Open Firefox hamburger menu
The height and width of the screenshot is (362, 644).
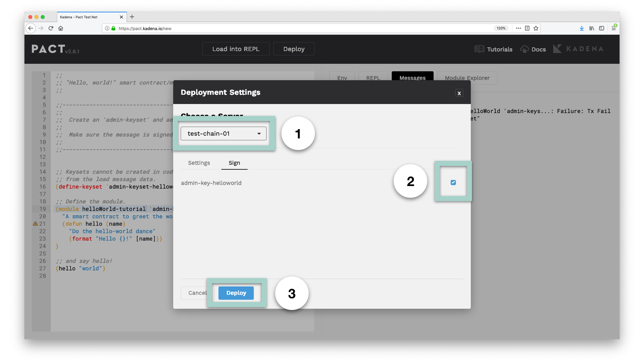click(x=614, y=28)
